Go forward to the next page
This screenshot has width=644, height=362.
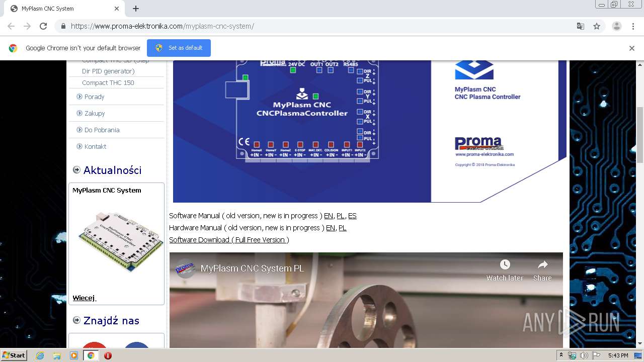click(x=27, y=26)
